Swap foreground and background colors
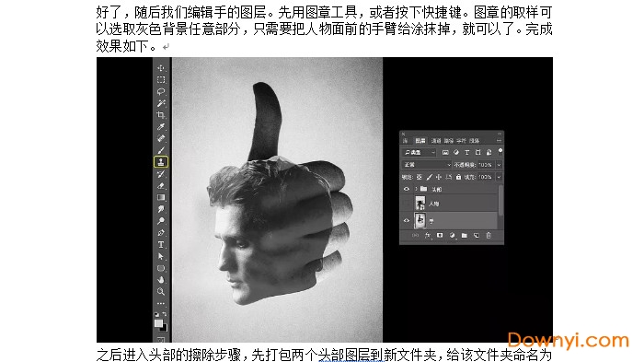 click(x=165, y=314)
